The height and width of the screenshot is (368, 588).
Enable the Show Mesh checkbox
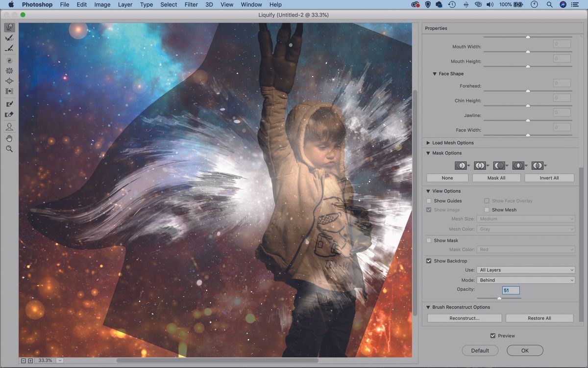(x=487, y=210)
